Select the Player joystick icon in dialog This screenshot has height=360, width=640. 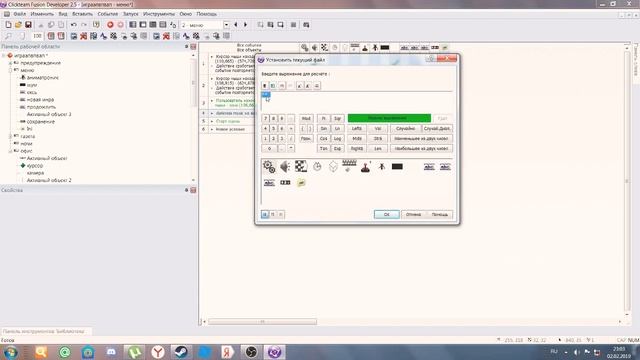(365, 167)
